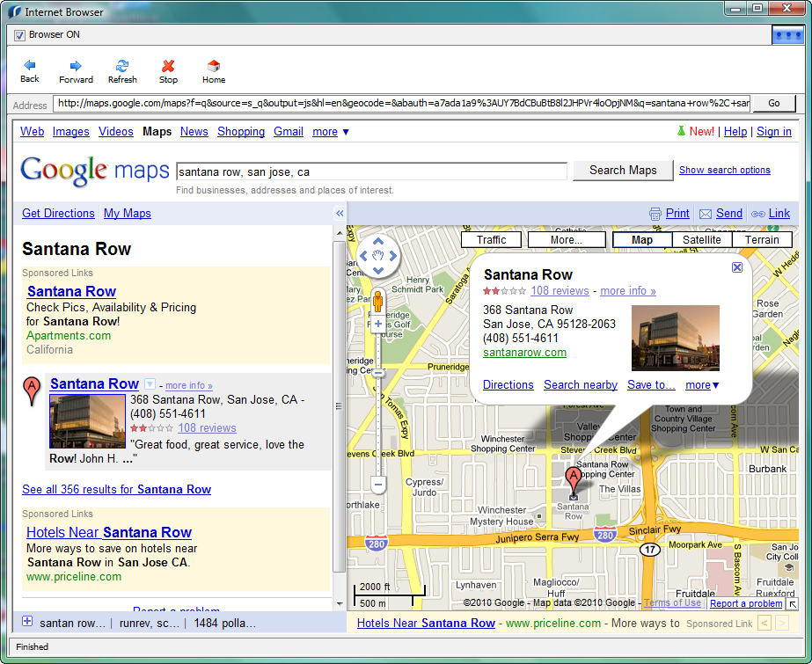This screenshot has width=812, height=664.
Task: Open the Images link
Action: click(x=71, y=132)
